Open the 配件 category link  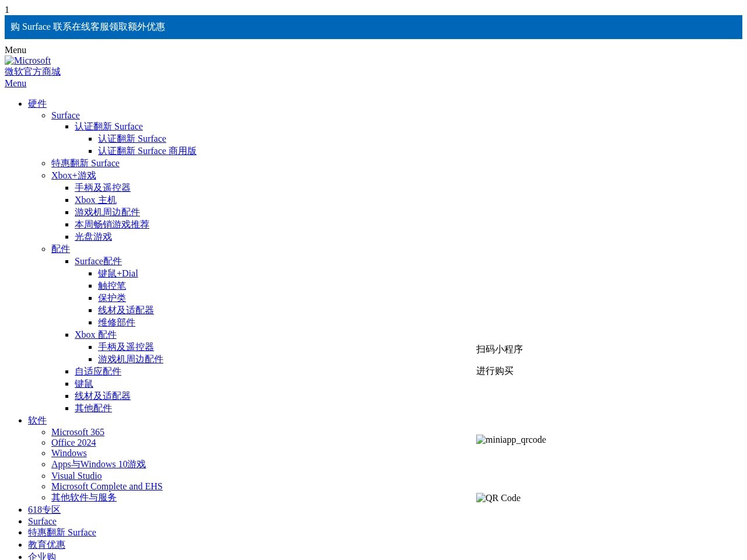tap(61, 249)
